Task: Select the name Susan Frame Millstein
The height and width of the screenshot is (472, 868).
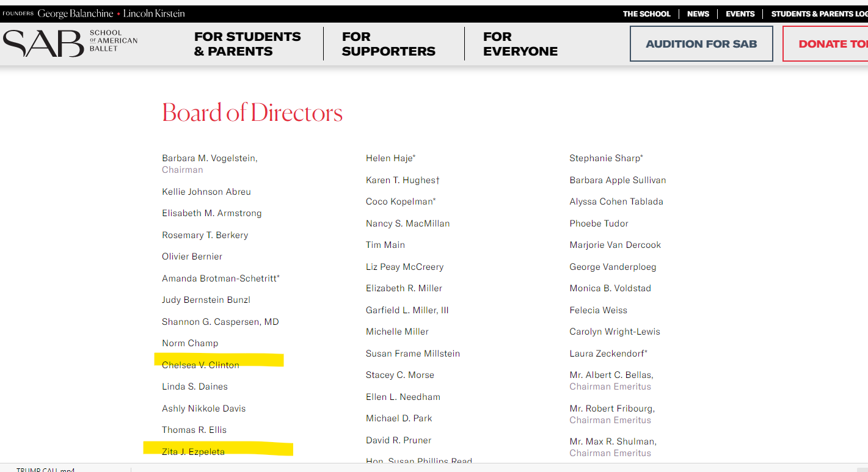Action: point(413,354)
